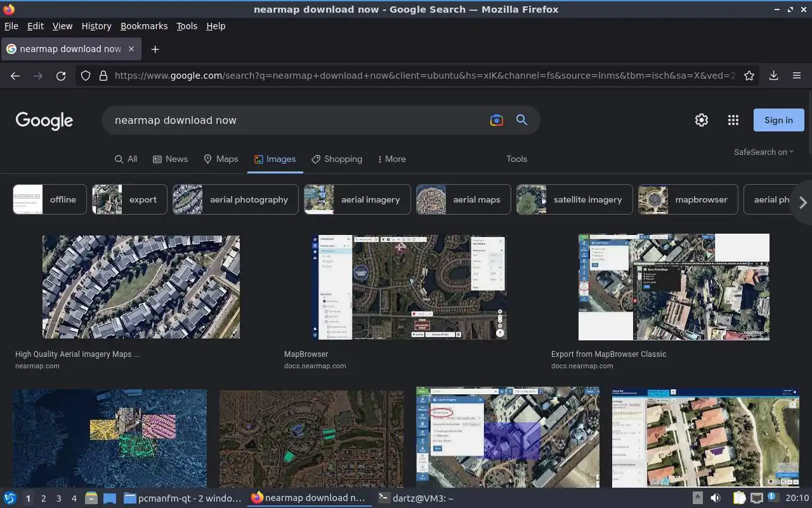Click the nearmap.com source link
Viewport: 812px width, 508px height.
[37, 366]
